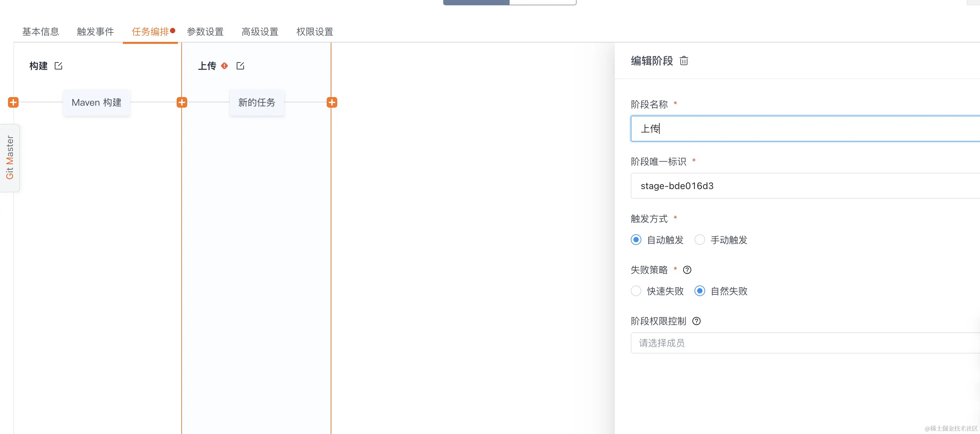The width and height of the screenshot is (980, 434).
Task: Add stage with plus icon after 上传
Action: tap(332, 102)
